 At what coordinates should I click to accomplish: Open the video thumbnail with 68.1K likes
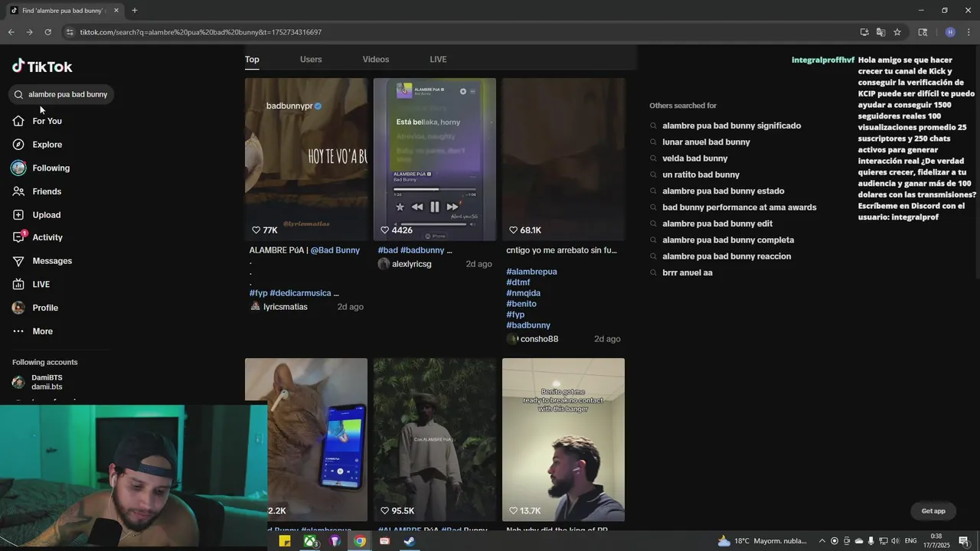(x=563, y=159)
